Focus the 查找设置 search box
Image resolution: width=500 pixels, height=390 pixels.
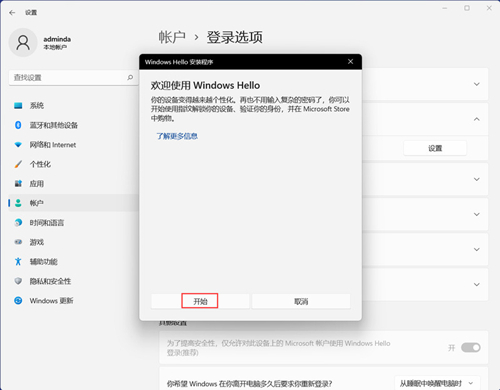point(73,78)
